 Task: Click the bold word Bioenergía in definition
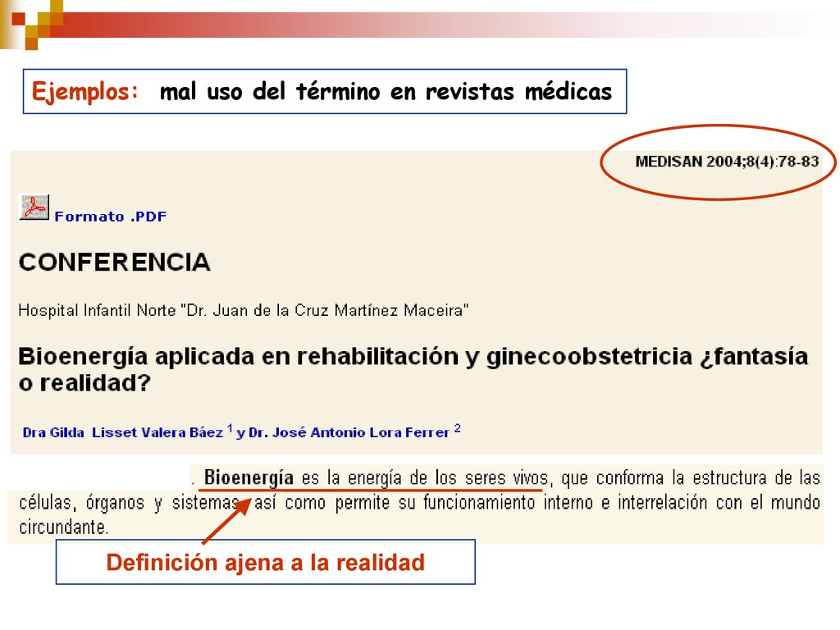[x=249, y=477]
